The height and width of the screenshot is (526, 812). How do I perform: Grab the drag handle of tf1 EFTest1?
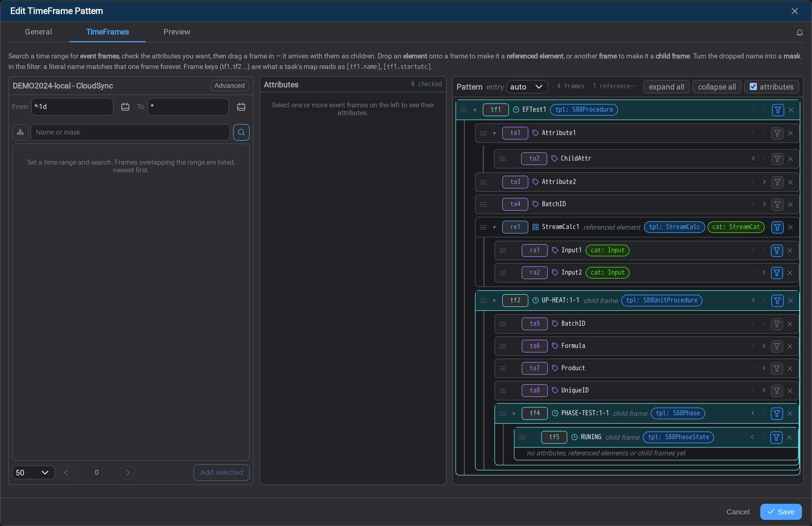464,110
